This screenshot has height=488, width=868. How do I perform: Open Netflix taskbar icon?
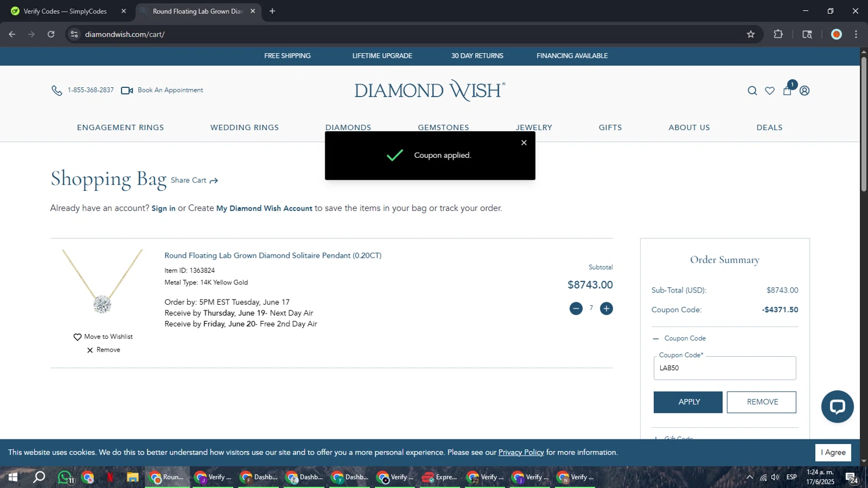[x=110, y=478]
